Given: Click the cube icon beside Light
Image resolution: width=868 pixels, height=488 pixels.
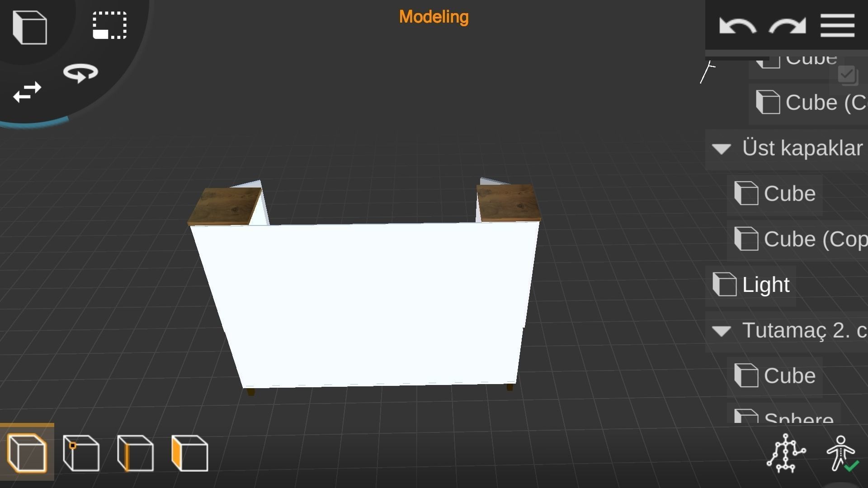Looking at the screenshot, I should pyautogui.click(x=724, y=285).
